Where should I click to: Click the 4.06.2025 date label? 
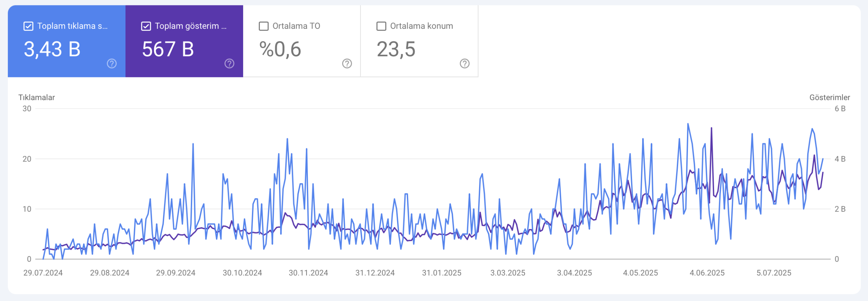(707, 273)
